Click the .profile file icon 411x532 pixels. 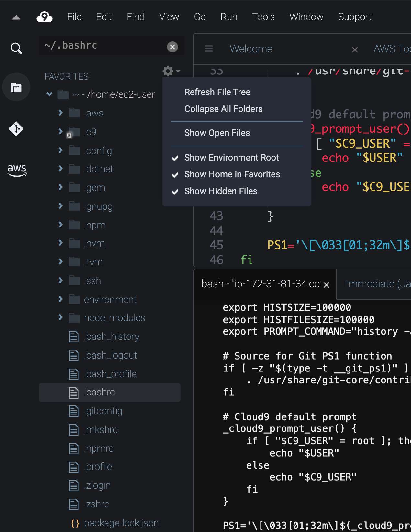pos(74,467)
